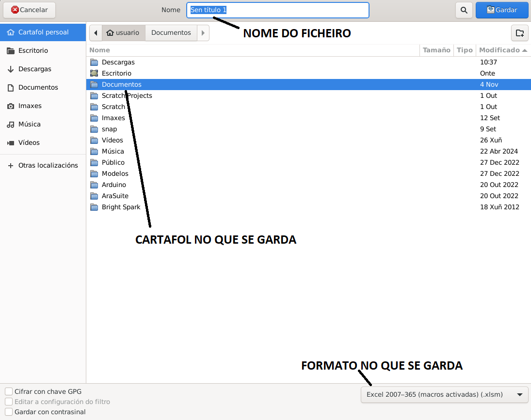
Task: Click the AraSuite folder icon
Action: click(94, 196)
